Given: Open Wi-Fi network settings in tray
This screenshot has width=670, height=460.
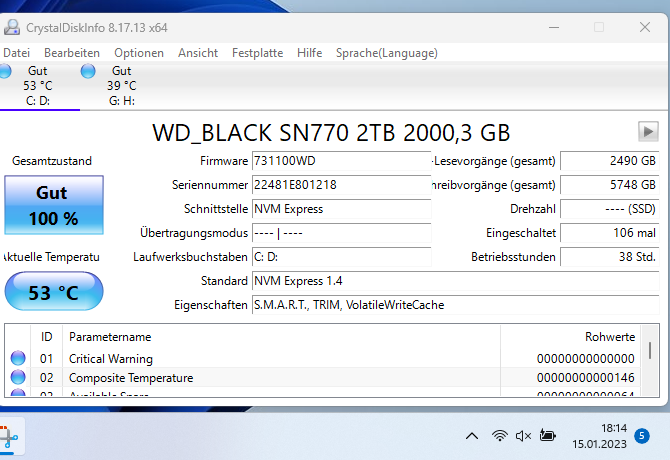Looking at the screenshot, I should pyautogui.click(x=499, y=436).
